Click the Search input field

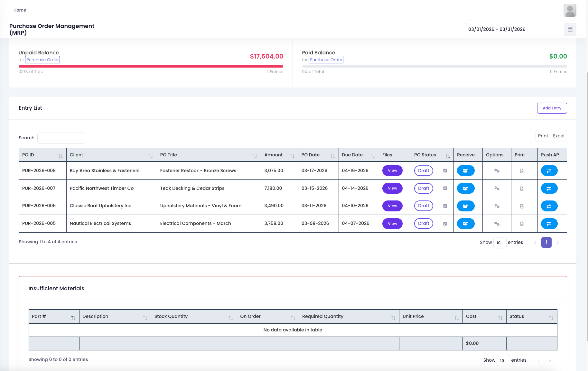(x=61, y=138)
